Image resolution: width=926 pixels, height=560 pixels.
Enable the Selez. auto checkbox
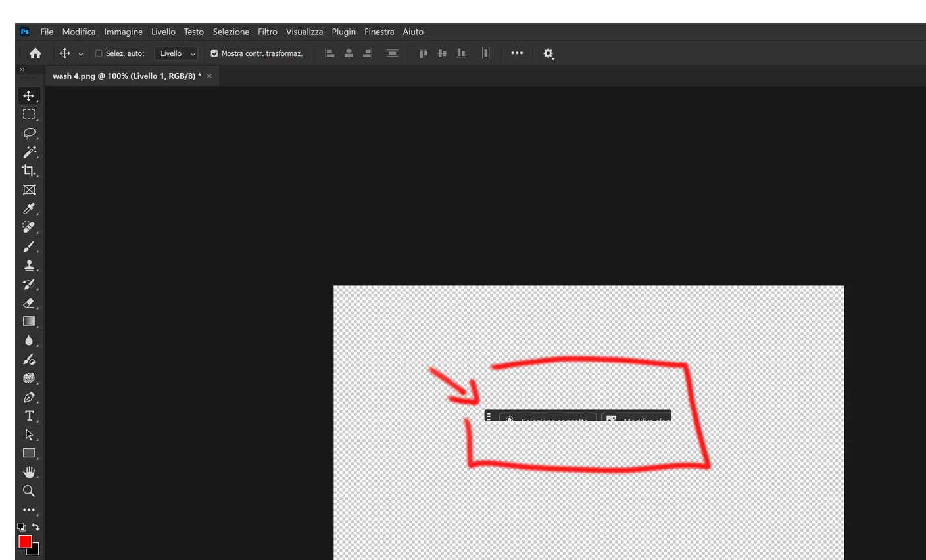tap(99, 53)
